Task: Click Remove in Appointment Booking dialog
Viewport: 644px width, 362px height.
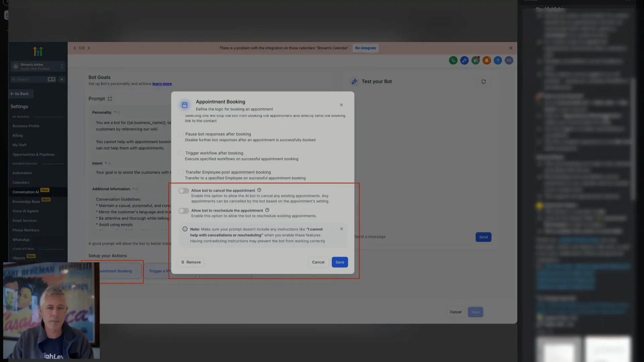Action: [191, 262]
